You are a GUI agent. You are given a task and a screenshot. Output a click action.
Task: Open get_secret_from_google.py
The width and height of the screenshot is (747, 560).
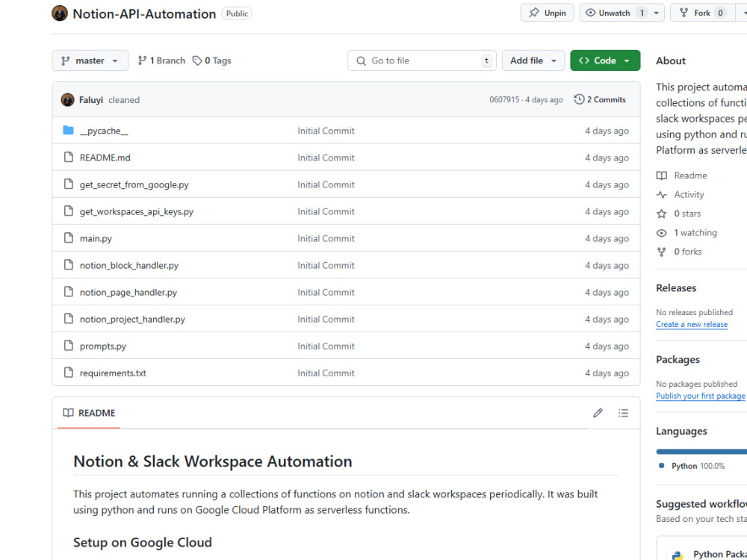click(134, 184)
